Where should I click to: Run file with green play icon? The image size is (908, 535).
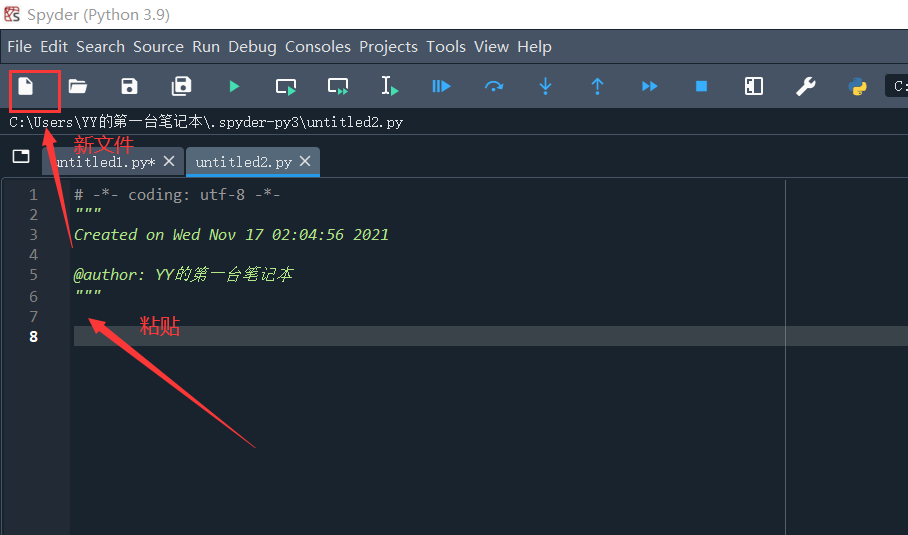(234, 86)
